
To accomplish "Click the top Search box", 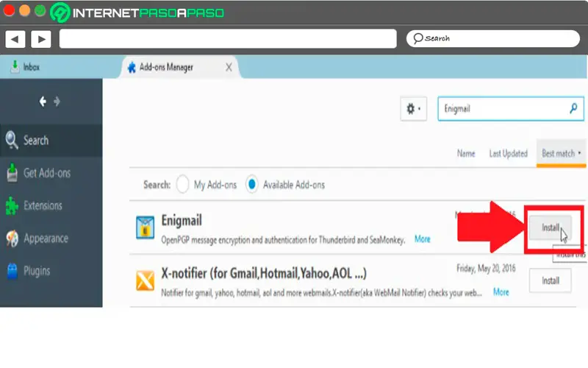I will (492, 38).
